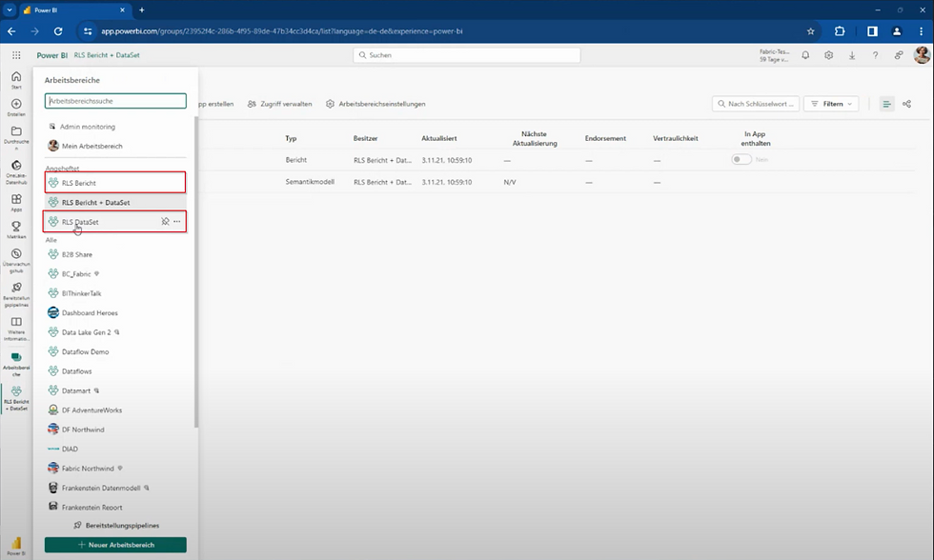Open browser tab search dropdown
934x560 pixels.
(x=10, y=10)
